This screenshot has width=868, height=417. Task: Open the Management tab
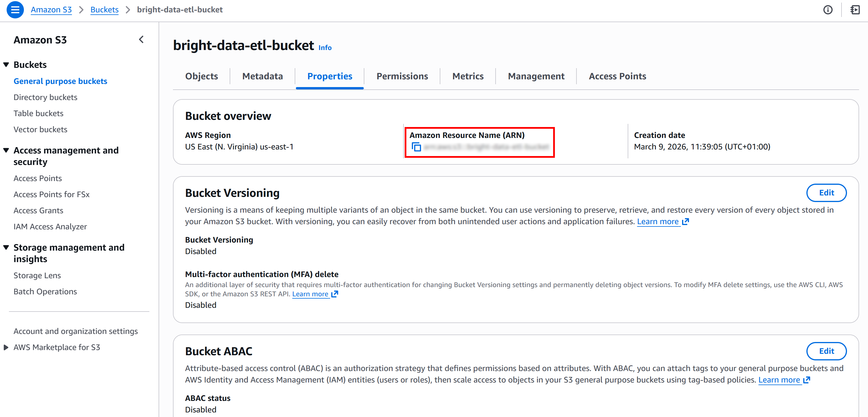click(x=536, y=76)
